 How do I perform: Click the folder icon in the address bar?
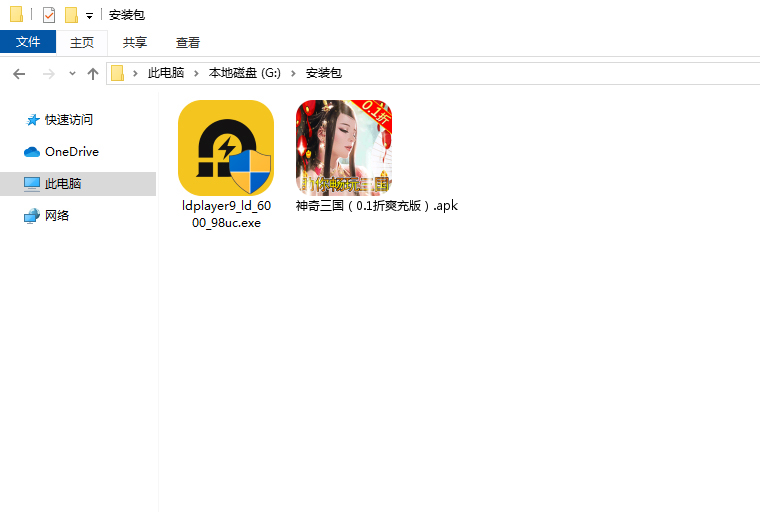[117, 73]
